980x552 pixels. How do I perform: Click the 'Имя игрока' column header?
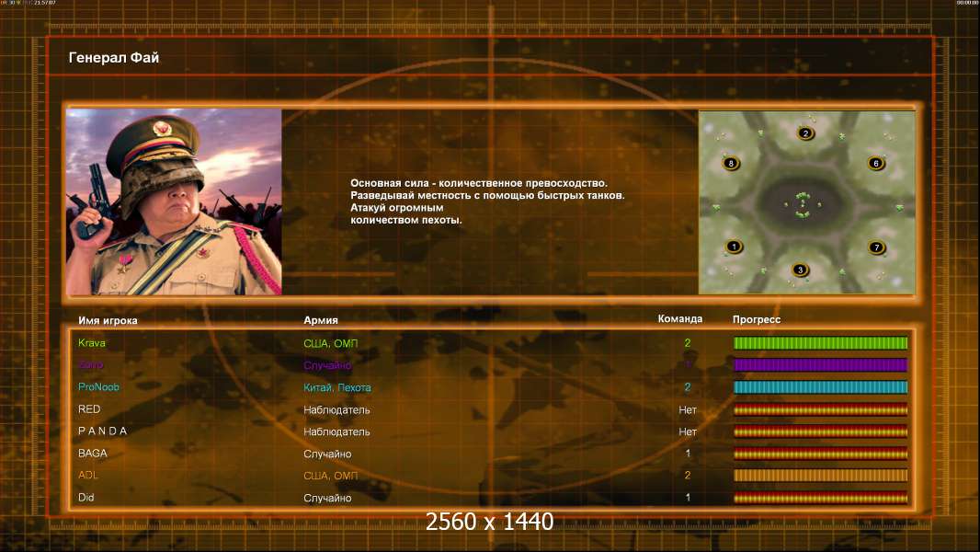[108, 320]
